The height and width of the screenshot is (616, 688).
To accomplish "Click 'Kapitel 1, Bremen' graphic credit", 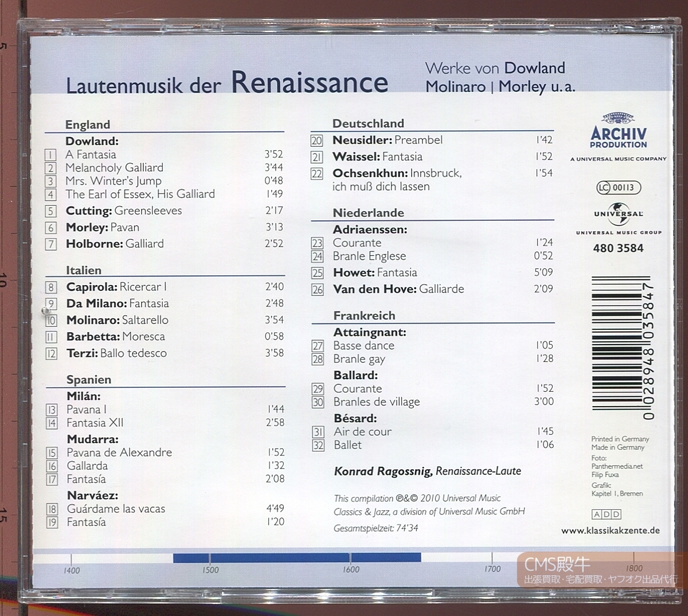I will [617, 493].
